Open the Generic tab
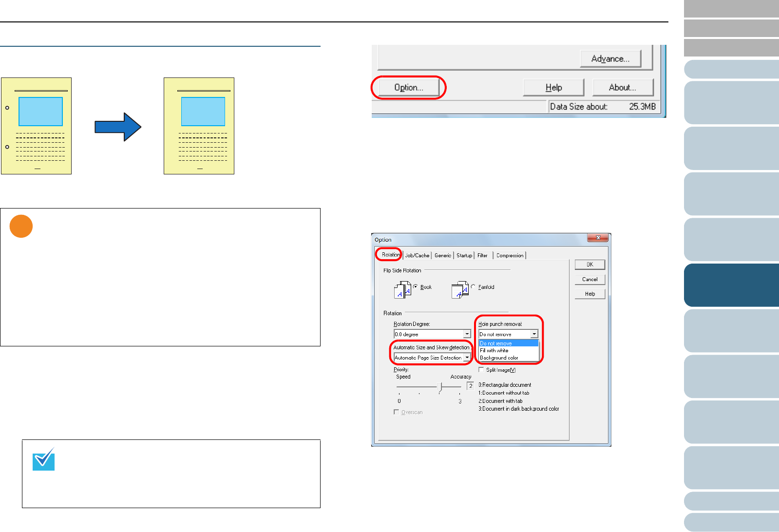Screen dimensions: 779x532 pyautogui.click(x=442, y=255)
